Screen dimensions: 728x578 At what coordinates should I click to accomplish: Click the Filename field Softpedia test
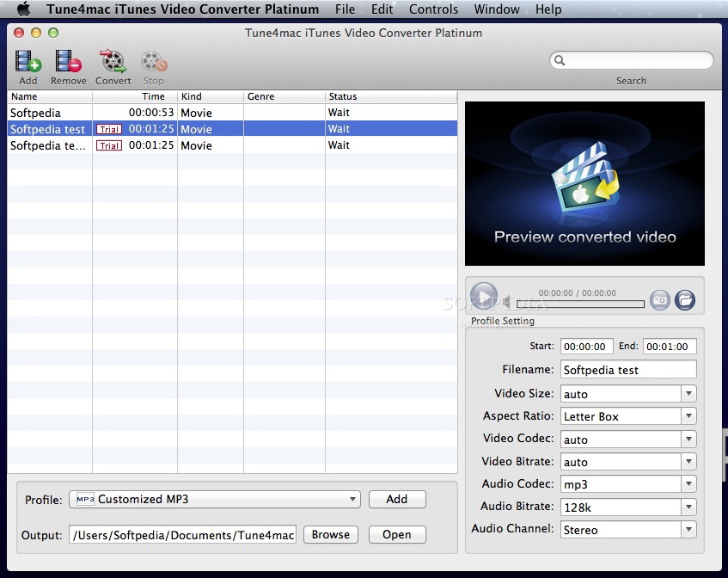point(628,370)
